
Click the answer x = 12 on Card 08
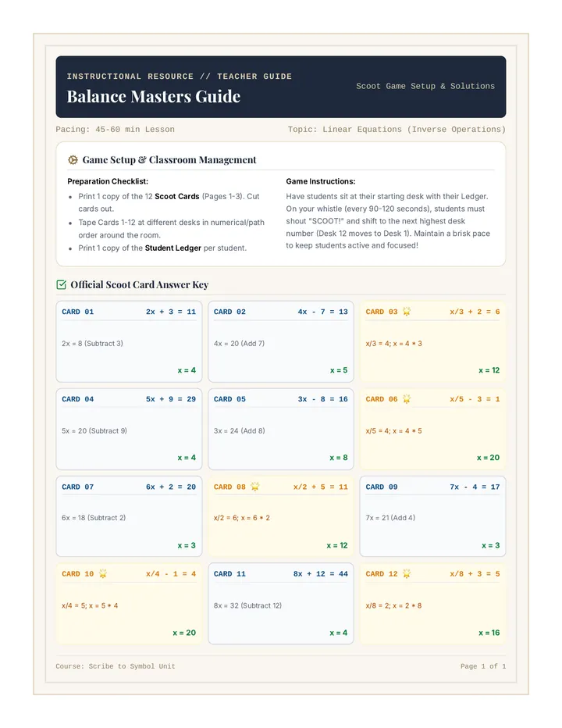(337, 545)
